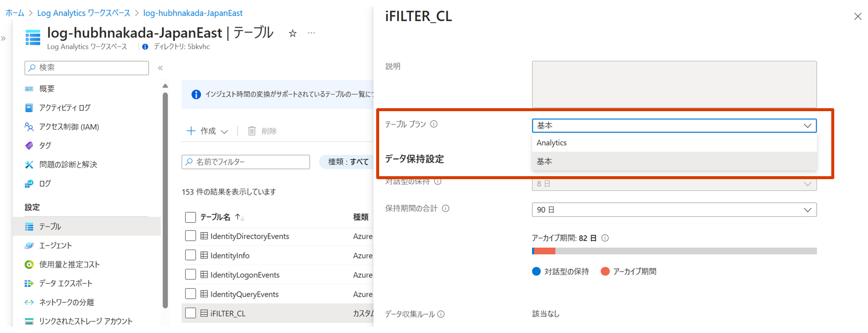Choose Analytics in the table plan list
Image resolution: width=868 pixels, height=333 pixels.
click(x=674, y=143)
